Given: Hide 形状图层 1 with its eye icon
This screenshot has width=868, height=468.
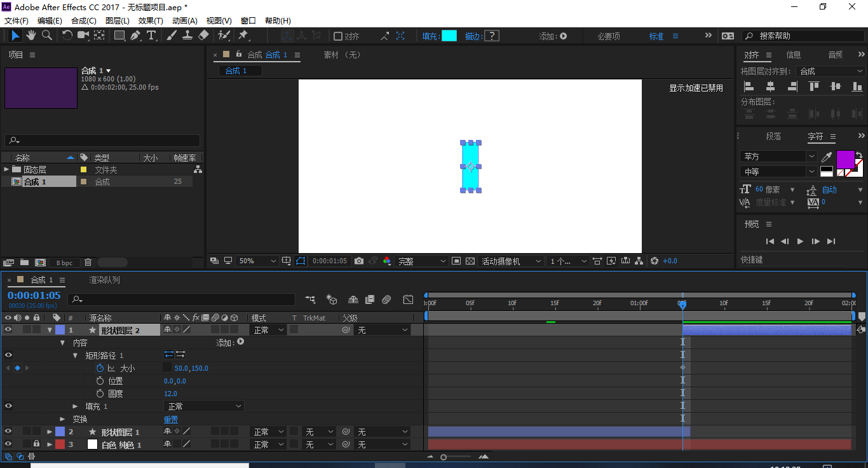Looking at the screenshot, I should (8, 431).
